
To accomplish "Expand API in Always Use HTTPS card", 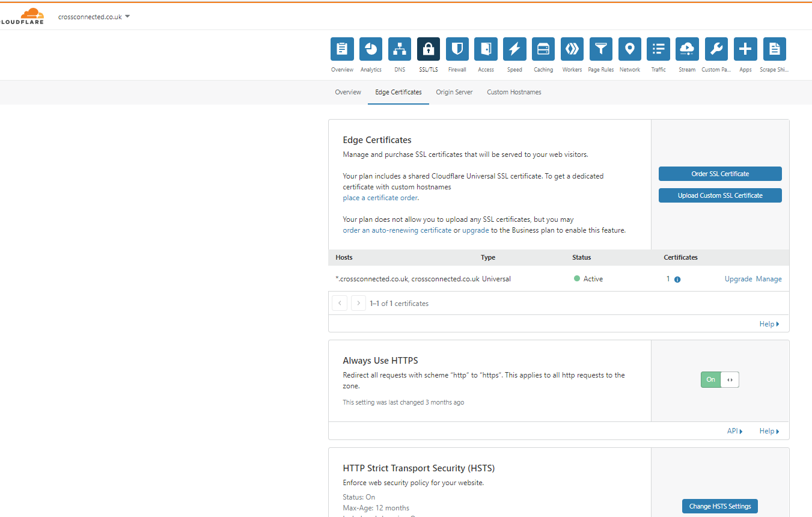I will [735, 431].
